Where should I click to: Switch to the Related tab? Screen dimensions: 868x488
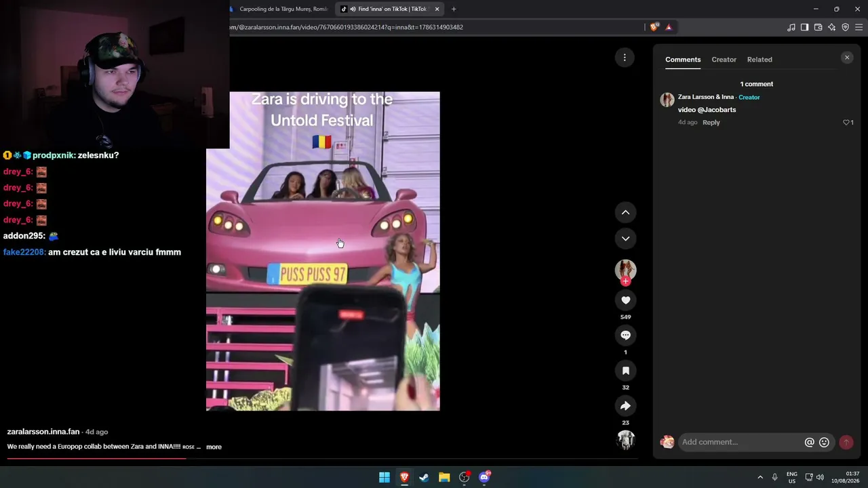pyautogui.click(x=759, y=60)
